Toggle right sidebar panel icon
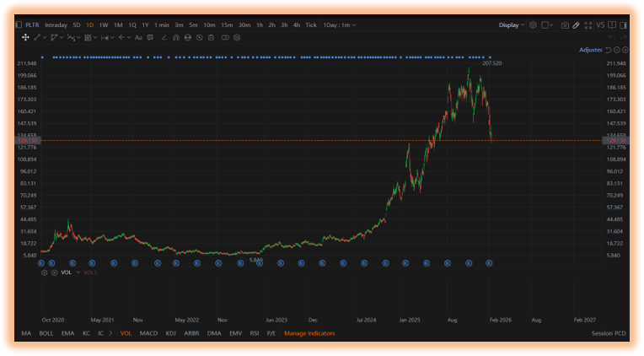 click(624, 25)
